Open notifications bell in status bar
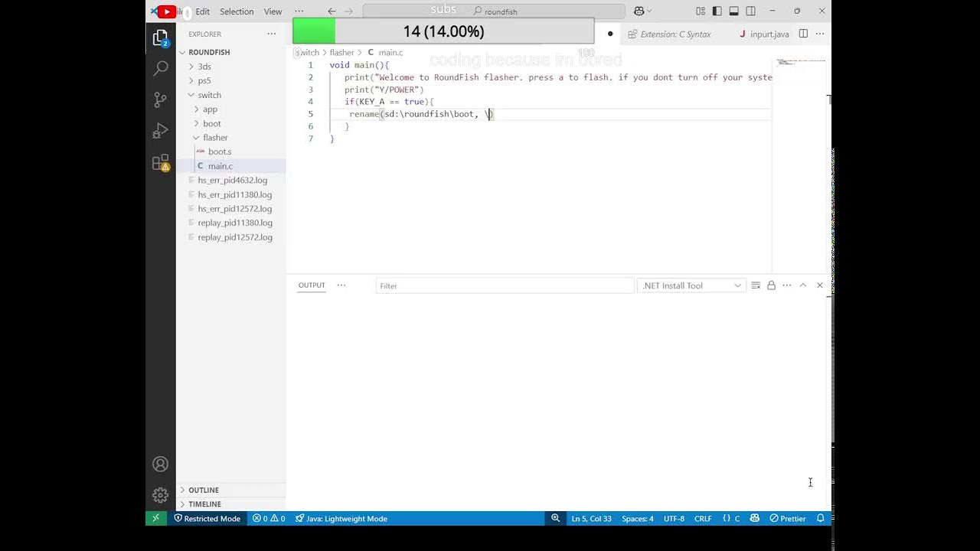The image size is (980, 551). click(820, 518)
